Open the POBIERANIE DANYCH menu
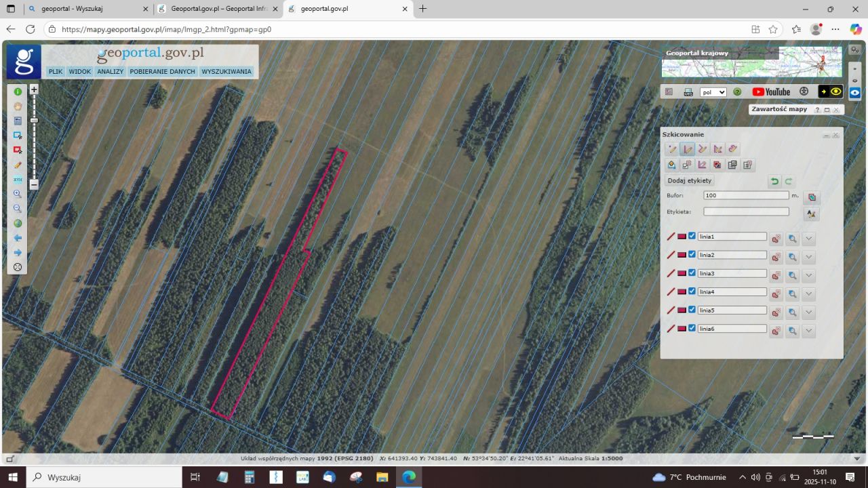The image size is (868, 488). (162, 72)
